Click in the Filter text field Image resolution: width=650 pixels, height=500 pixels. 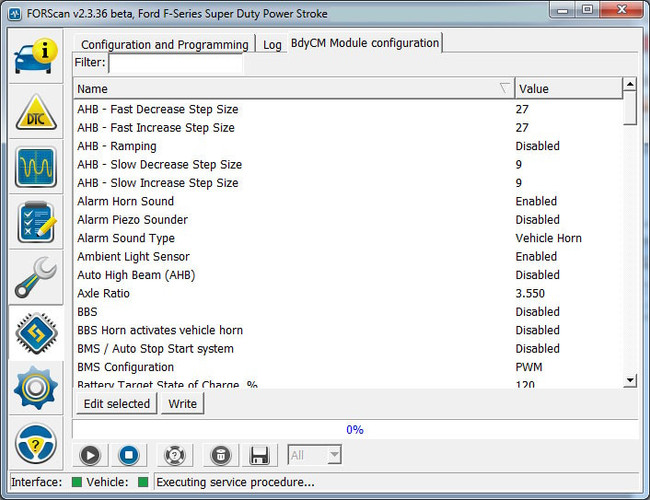[175, 64]
